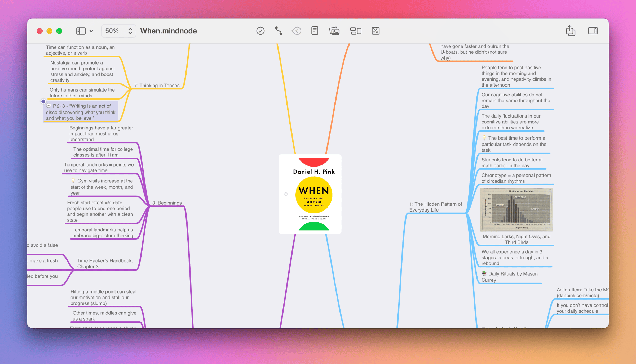This screenshot has width=636, height=364.
Task: Select 'optimal time for college classes' node
Action: (x=103, y=152)
